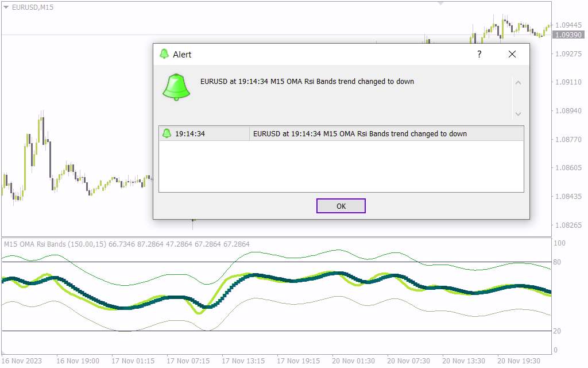
Task: Click the question mark help button
Action: (479, 54)
